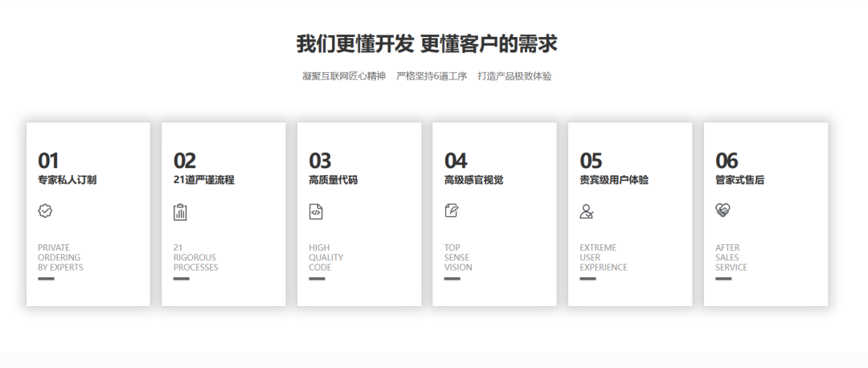This screenshot has width=868, height=368.
Task: Click the subtitle phrase 严格坚持6道工序
Action: click(x=432, y=76)
